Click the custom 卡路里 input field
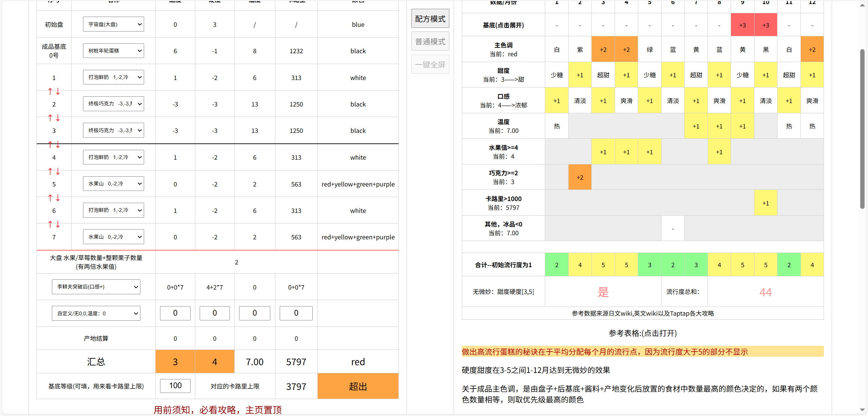Screen dimensions: 868x416 pos(296,313)
